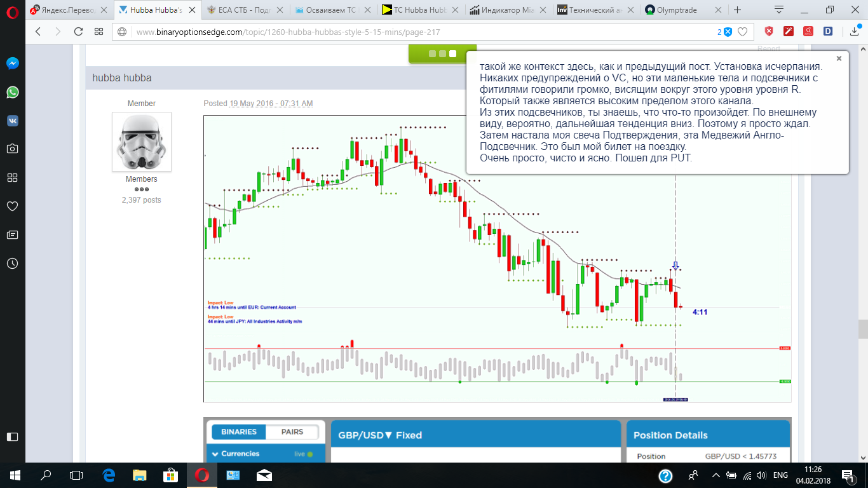The image size is (868, 488).
Task: Open the snapshot camera tool
Action: click(13, 149)
